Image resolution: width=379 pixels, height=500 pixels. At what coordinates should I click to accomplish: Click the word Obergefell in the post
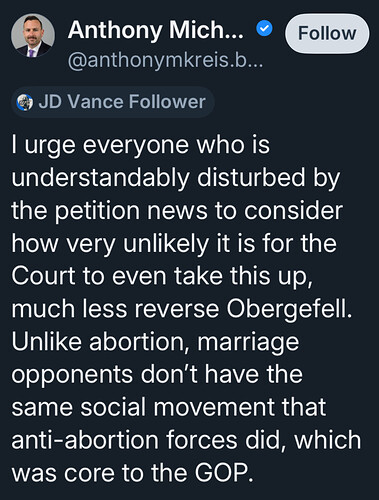pos(289,309)
